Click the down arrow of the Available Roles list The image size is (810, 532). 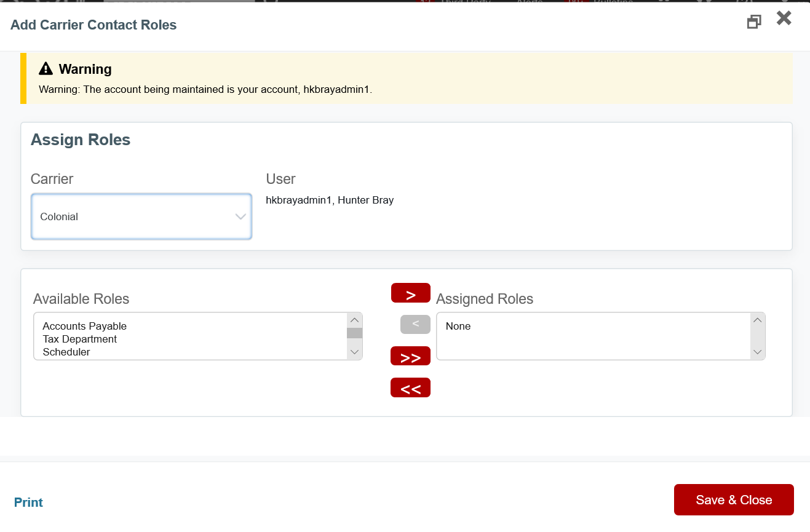354,352
